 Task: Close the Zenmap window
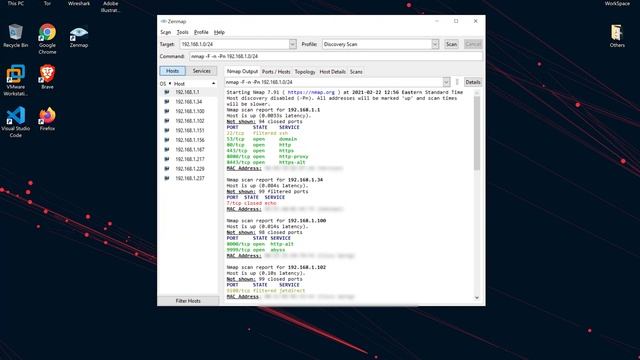pos(476,21)
